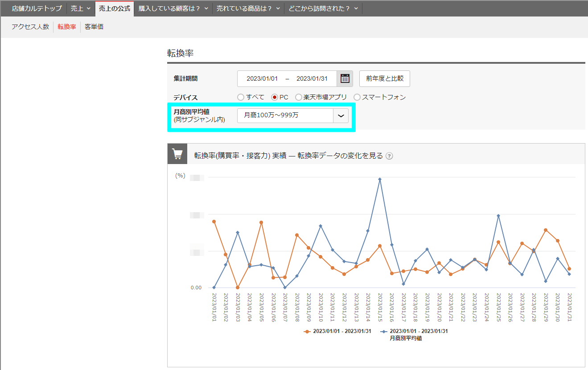The height and width of the screenshot is (370, 588).
Task: Click the shopping cart icon
Action: point(177,154)
